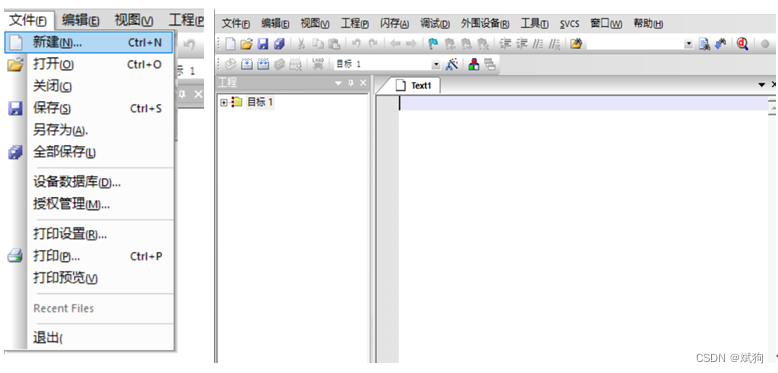Open Target Options with the magic wand icon
Viewport: 778px width, 373px height.
coord(452,64)
